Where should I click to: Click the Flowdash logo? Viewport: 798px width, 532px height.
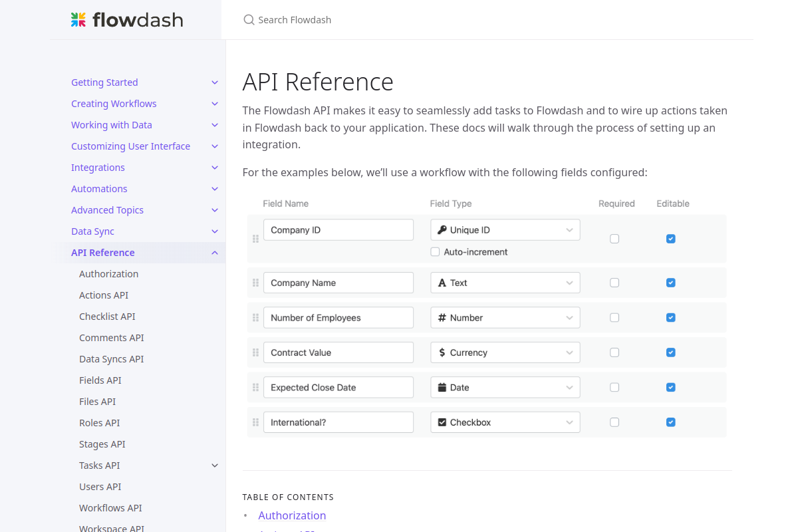[x=127, y=20]
